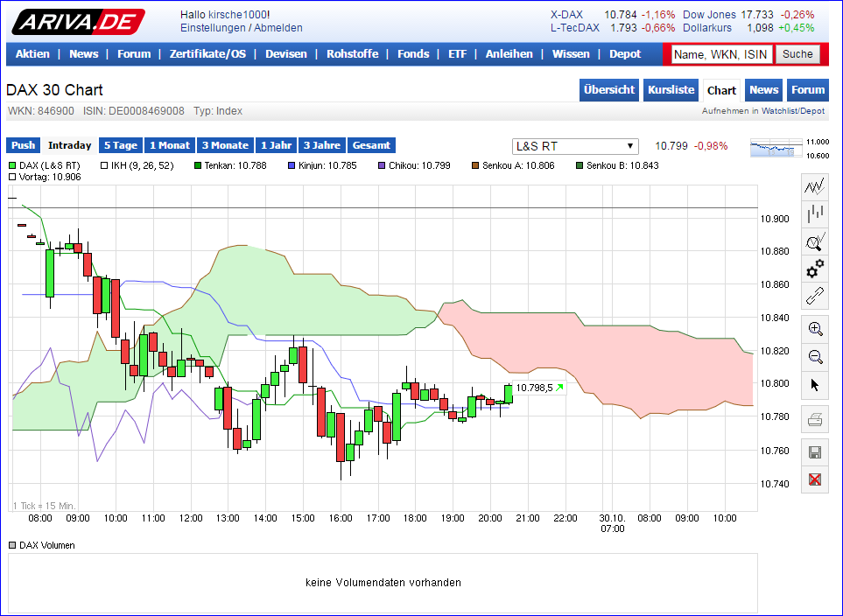Click the Name, WKN, ISIN search field

(722, 53)
